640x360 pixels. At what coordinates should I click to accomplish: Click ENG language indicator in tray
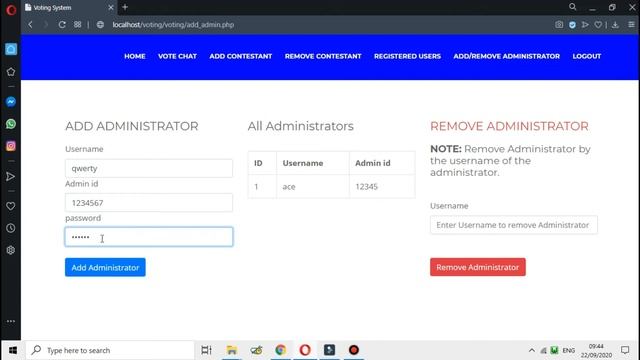pos(569,350)
